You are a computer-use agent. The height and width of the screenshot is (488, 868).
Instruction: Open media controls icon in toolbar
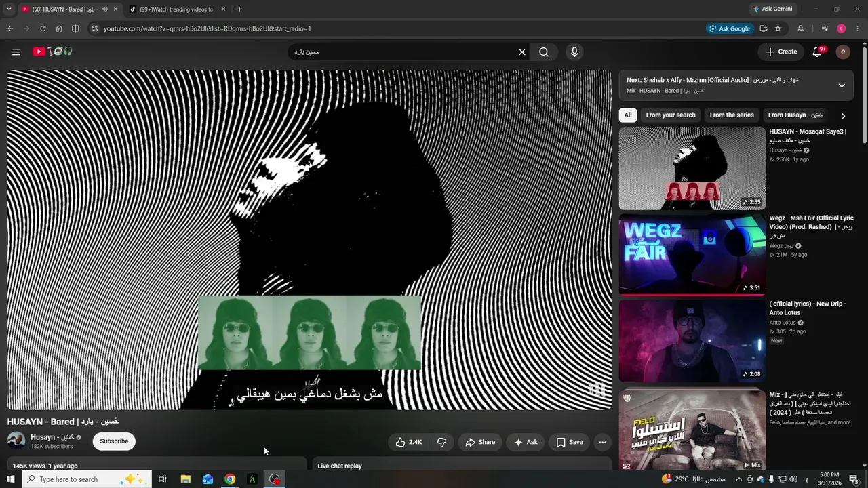[x=825, y=28]
